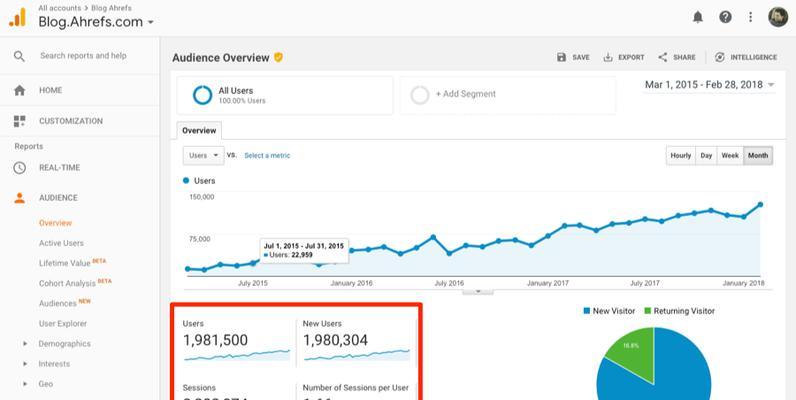Click the Returning Visitor green legend swatch

pos(647,311)
